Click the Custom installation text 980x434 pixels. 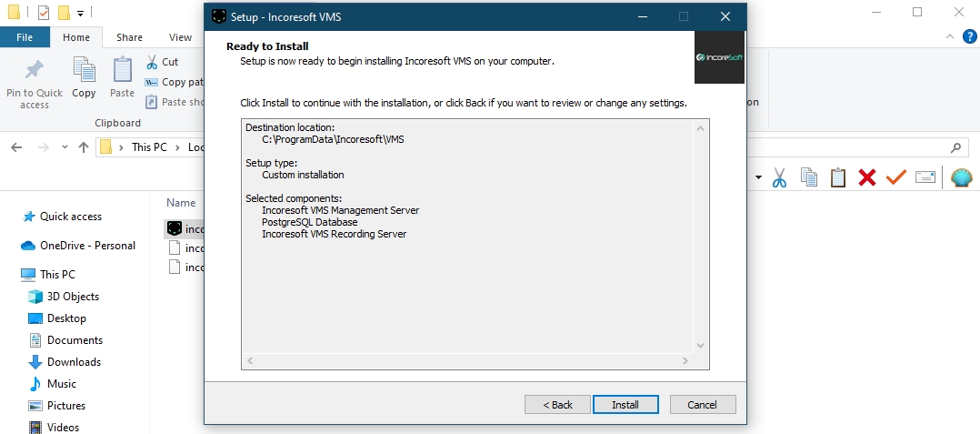click(303, 175)
